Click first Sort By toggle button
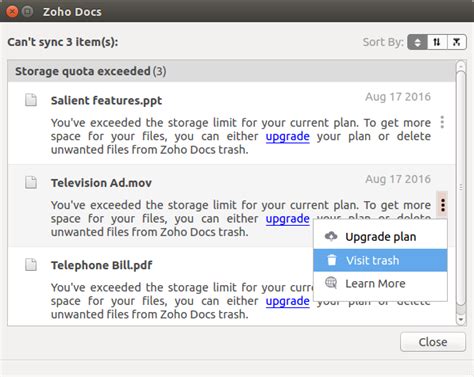 pyautogui.click(x=417, y=42)
